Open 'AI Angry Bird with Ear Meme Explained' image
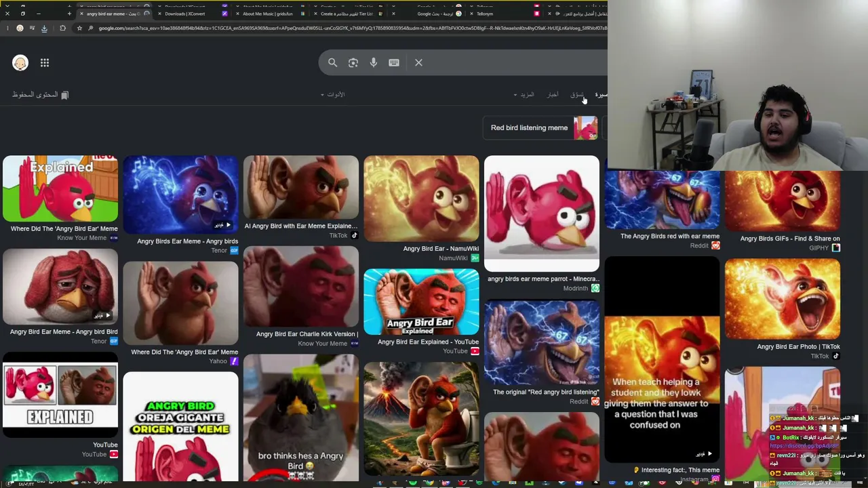Image resolution: width=868 pixels, height=488 pixels. coord(301,188)
